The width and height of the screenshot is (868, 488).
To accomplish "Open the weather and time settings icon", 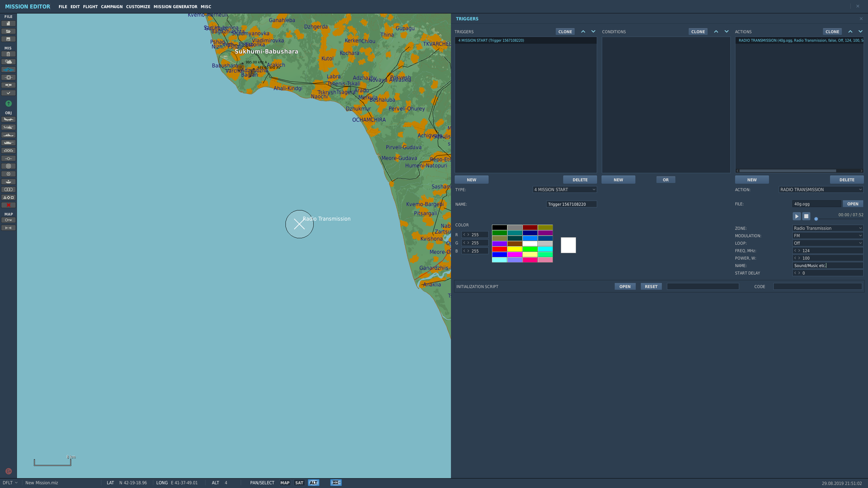I will point(8,62).
